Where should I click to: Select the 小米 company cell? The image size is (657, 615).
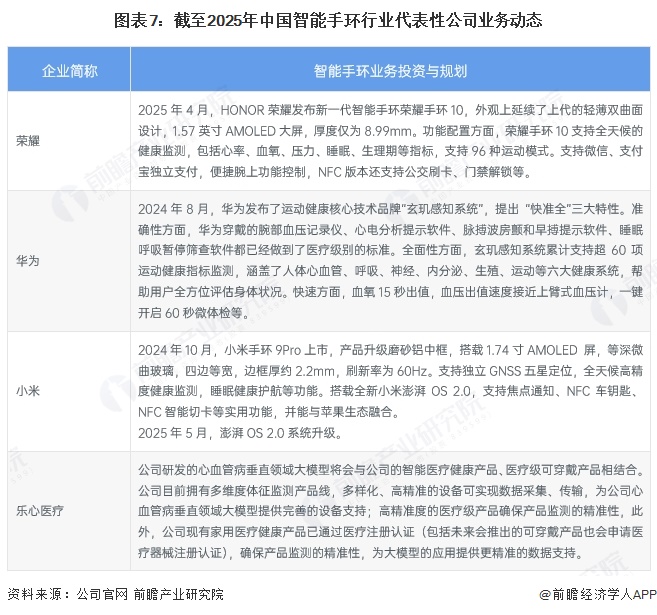[x=69, y=391]
